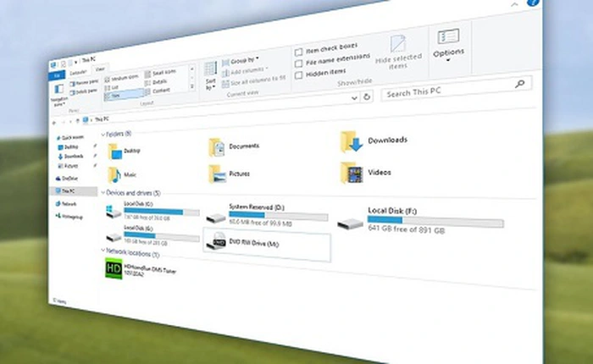593x364 pixels.
Task: Select This PC in the sidebar
Action: [x=74, y=190]
